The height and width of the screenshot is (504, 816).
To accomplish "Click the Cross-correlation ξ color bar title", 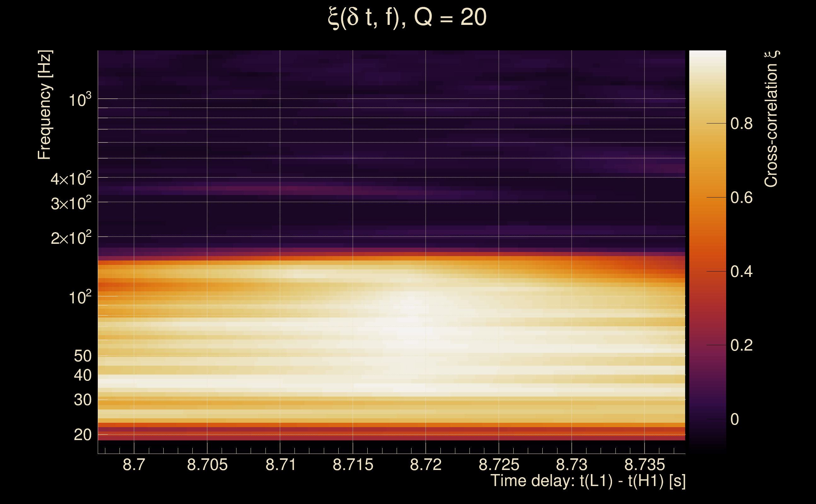I will (x=771, y=119).
